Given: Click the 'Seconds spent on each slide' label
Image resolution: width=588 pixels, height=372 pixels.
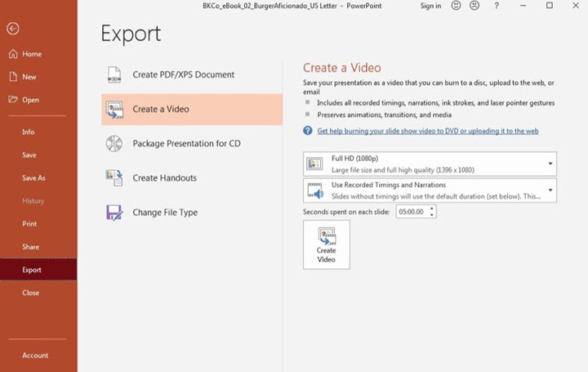Looking at the screenshot, I should pyautogui.click(x=346, y=212).
